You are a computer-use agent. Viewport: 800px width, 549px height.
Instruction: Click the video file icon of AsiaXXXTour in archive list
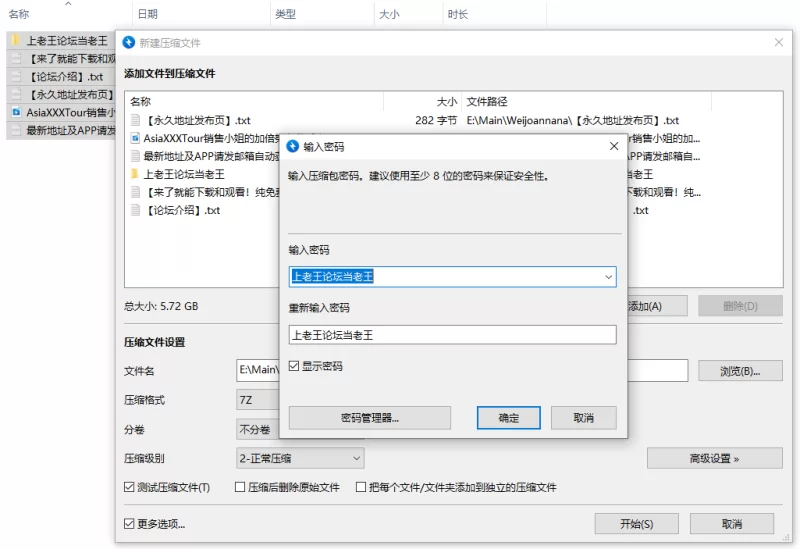pyautogui.click(x=135, y=138)
